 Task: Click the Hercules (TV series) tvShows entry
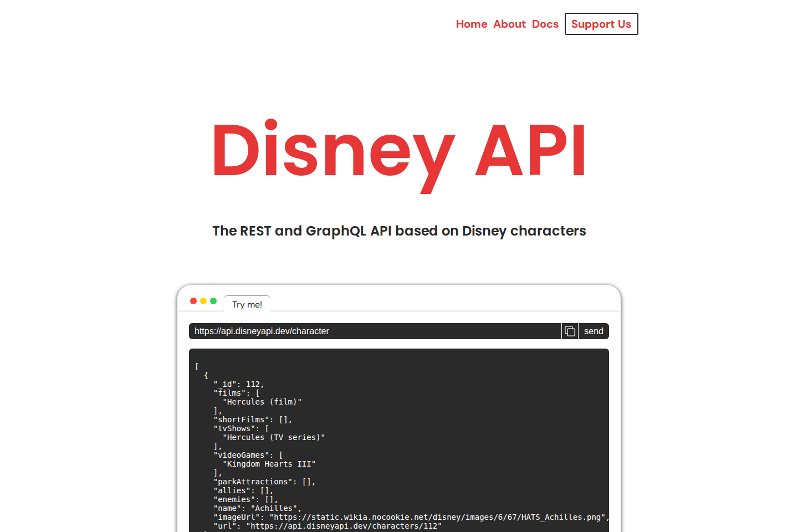pos(274,437)
